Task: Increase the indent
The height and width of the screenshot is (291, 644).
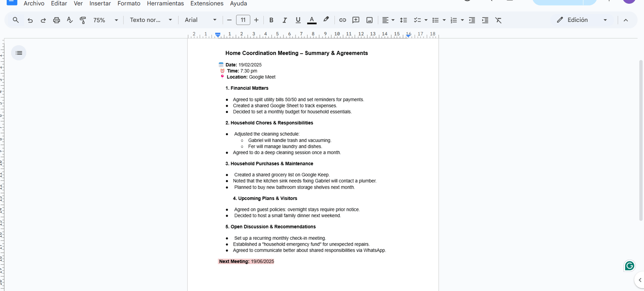Action: 485,20
